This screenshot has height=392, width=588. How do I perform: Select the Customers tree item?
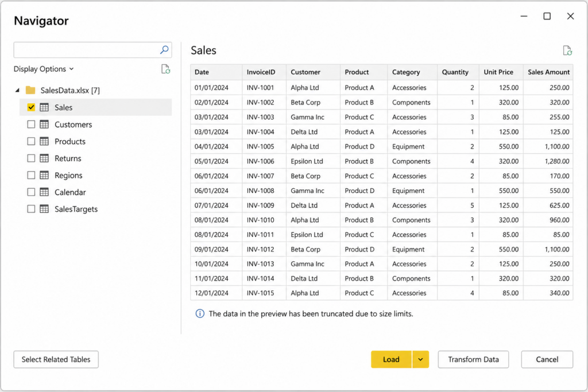click(x=96, y=125)
